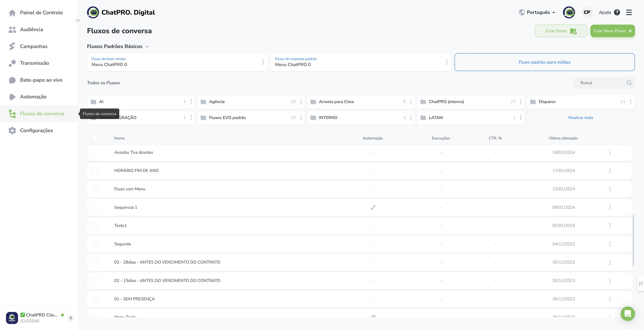Screen dimensions: 644x330
Task: Open options for Segunda row
Action: [610, 244]
